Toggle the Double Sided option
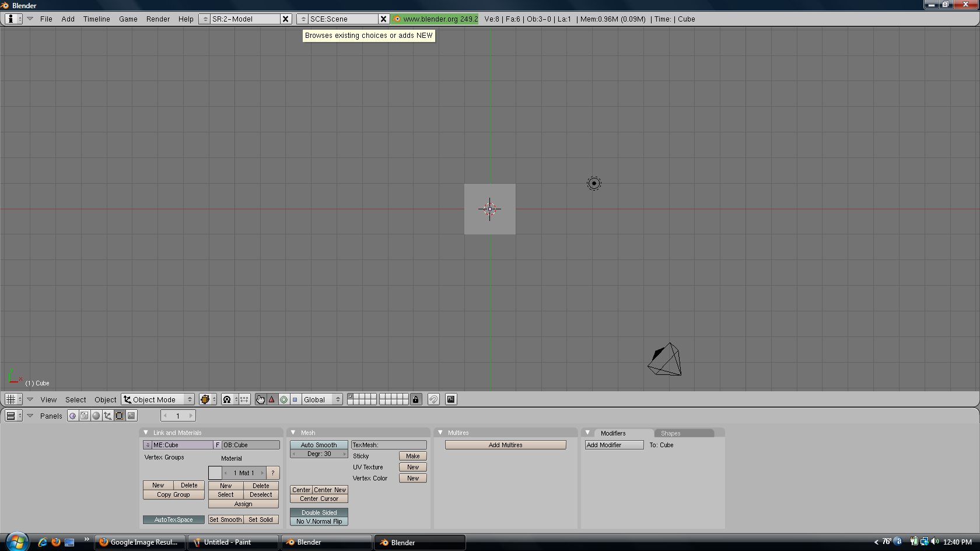 319,513
